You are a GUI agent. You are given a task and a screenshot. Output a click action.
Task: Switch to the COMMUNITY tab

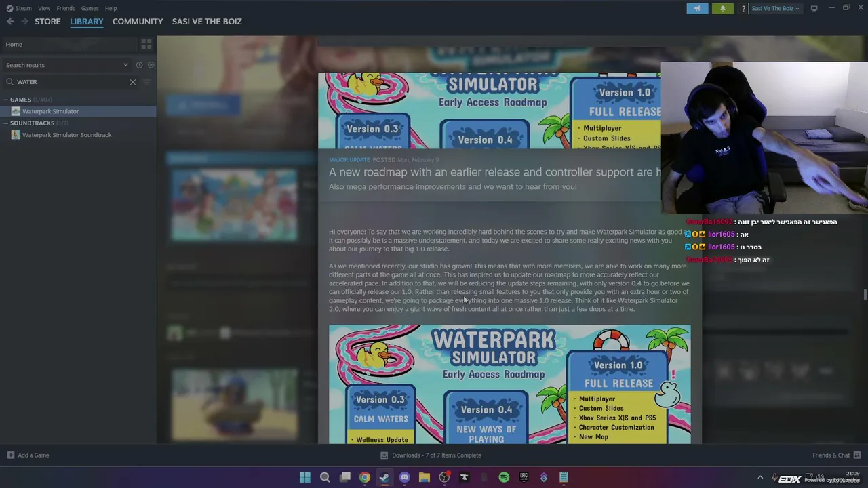138,22
